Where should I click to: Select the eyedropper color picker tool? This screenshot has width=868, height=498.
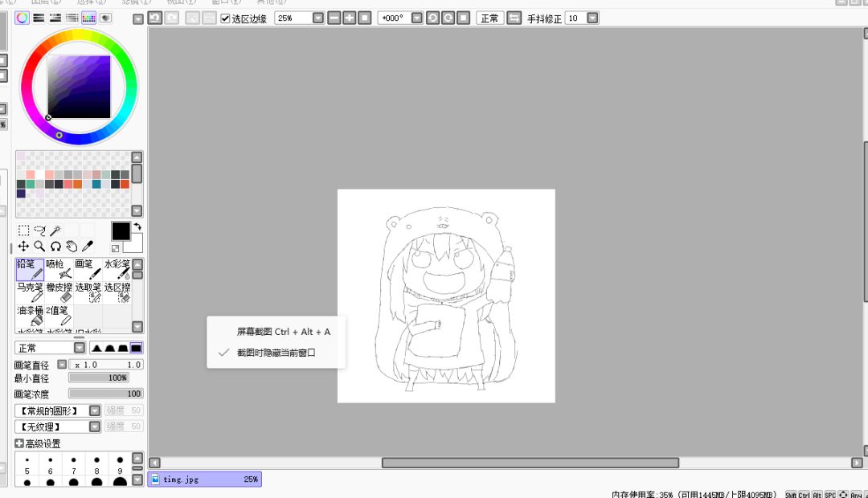pos(88,247)
